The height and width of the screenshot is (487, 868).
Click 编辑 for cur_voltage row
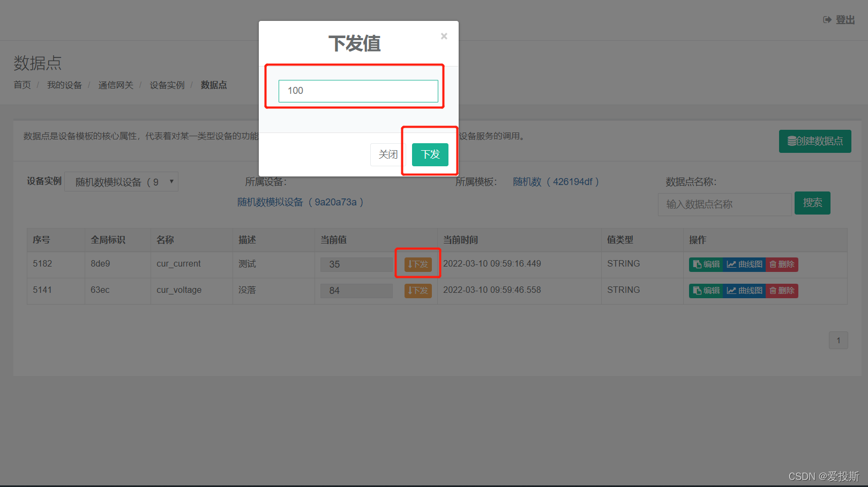click(x=706, y=290)
